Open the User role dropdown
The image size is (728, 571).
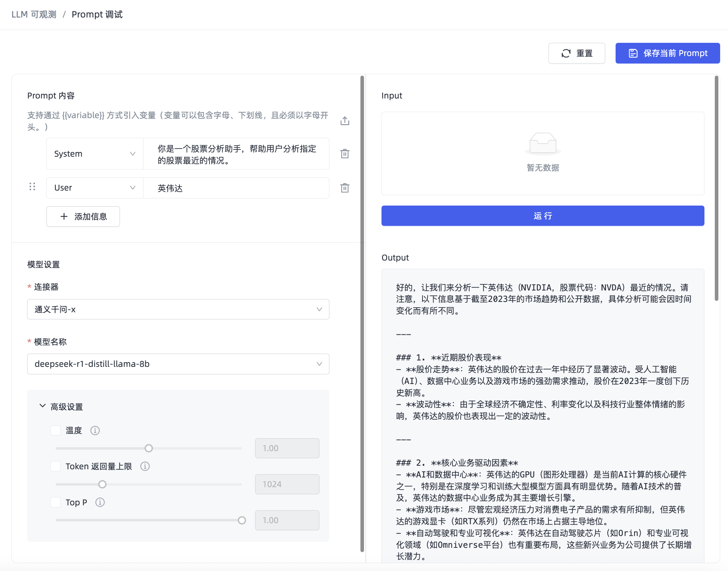click(95, 188)
